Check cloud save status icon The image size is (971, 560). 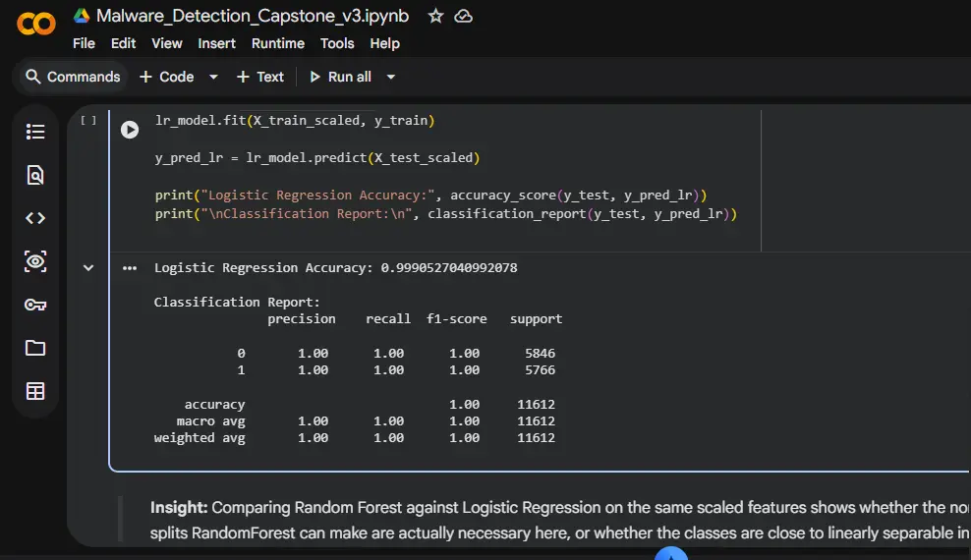click(x=463, y=16)
